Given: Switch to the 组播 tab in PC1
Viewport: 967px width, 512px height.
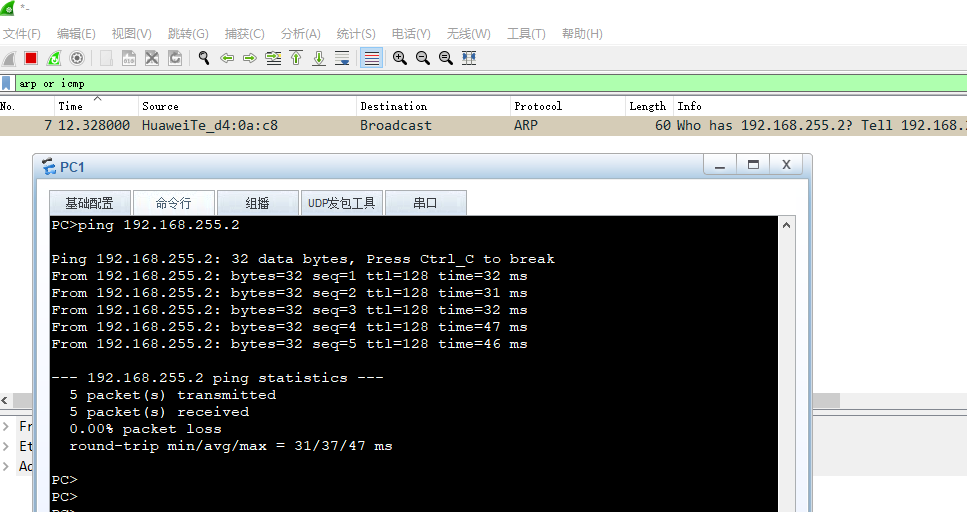Looking at the screenshot, I should (x=258, y=203).
